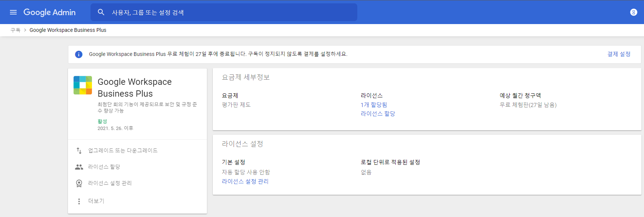Focus the 사용자, 그룹 또는 설정 검색 field
Screen dimensions: 644x217
click(224, 12)
